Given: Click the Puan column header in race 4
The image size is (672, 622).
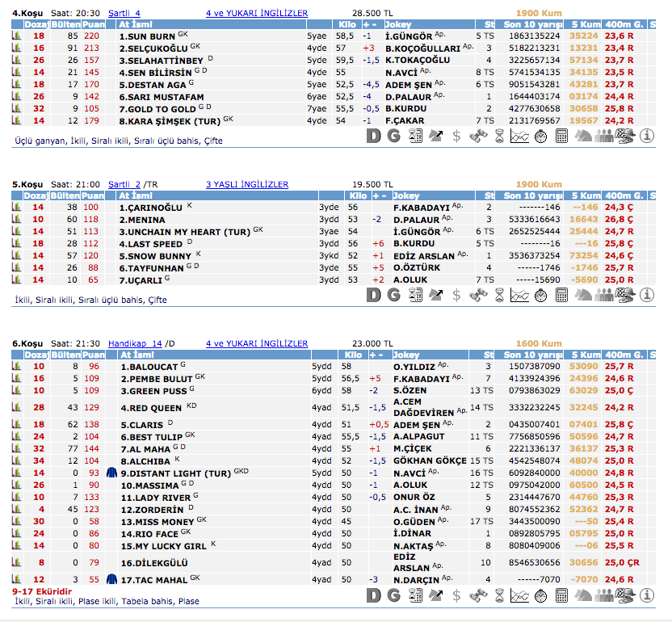Looking at the screenshot, I should [x=91, y=25].
